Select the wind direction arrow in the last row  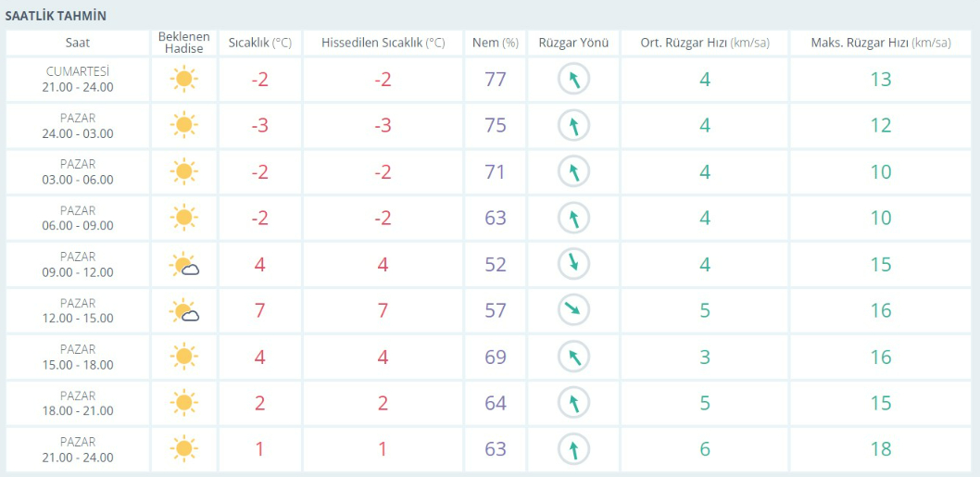[x=573, y=449]
